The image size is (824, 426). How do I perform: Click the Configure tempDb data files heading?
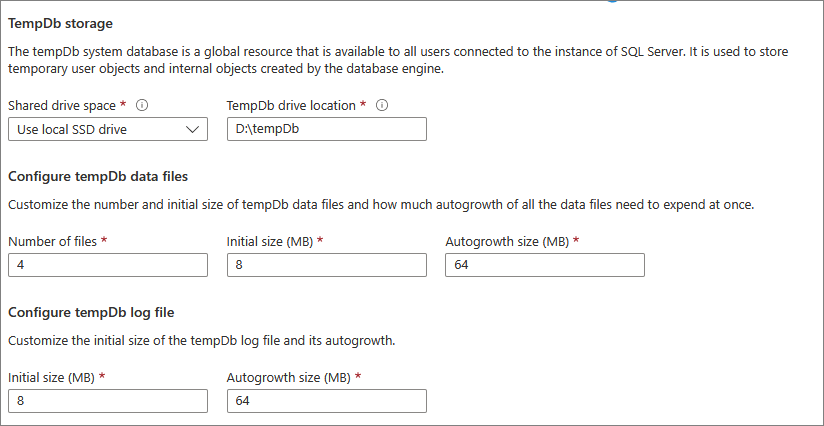pyautogui.click(x=98, y=177)
